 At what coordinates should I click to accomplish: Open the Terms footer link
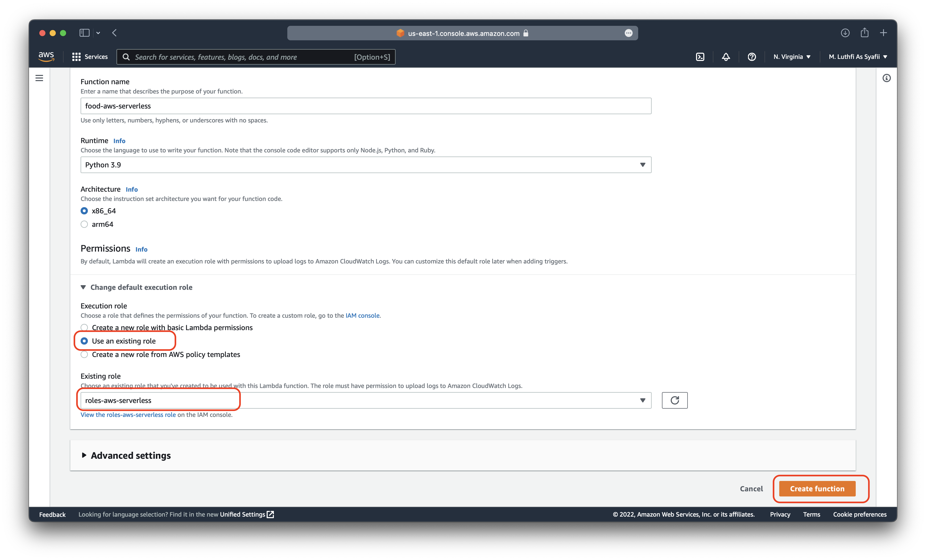point(811,514)
